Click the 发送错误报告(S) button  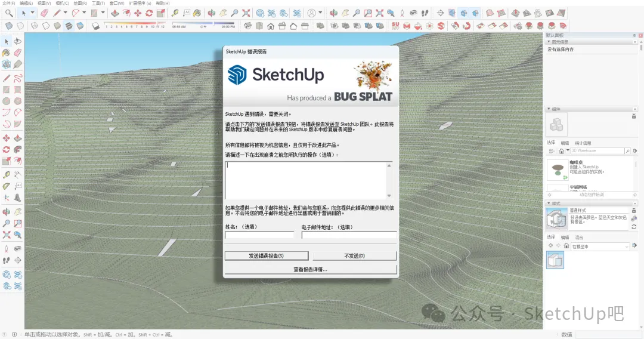click(x=266, y=255)
